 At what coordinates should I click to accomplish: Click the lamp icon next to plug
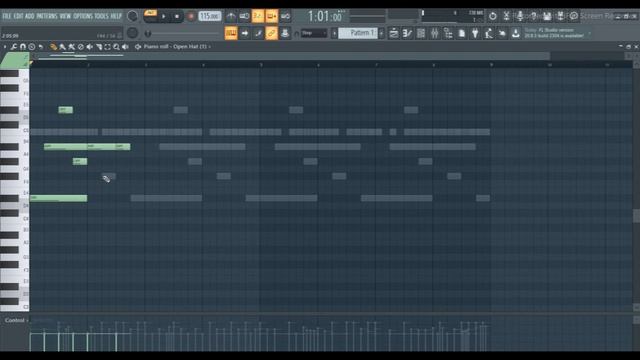[x=489, y=33]
